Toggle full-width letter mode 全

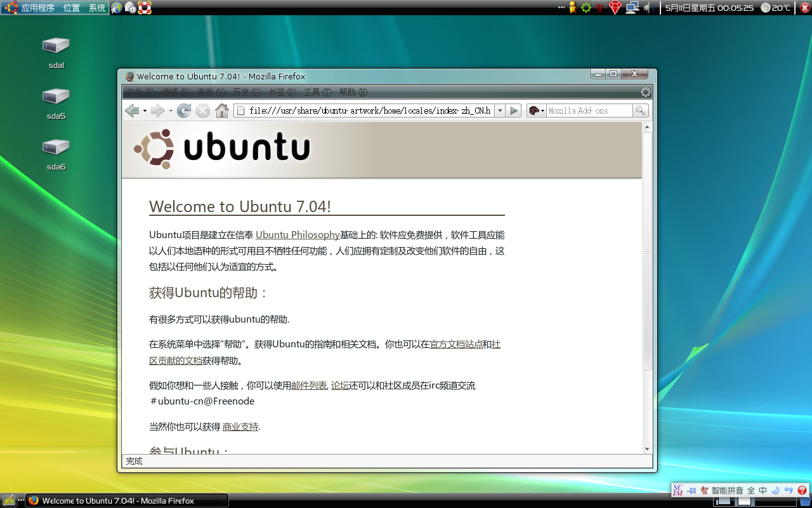[x=751, y=490]
